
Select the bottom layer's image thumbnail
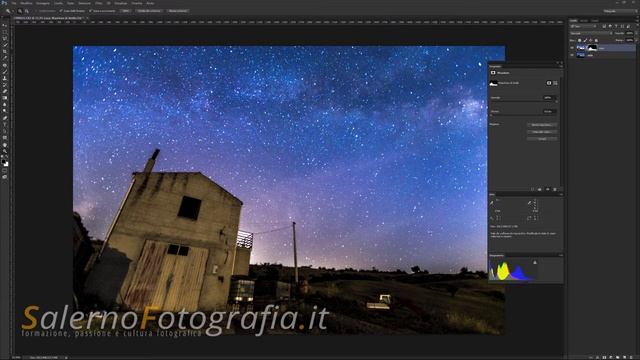(580, 55)
